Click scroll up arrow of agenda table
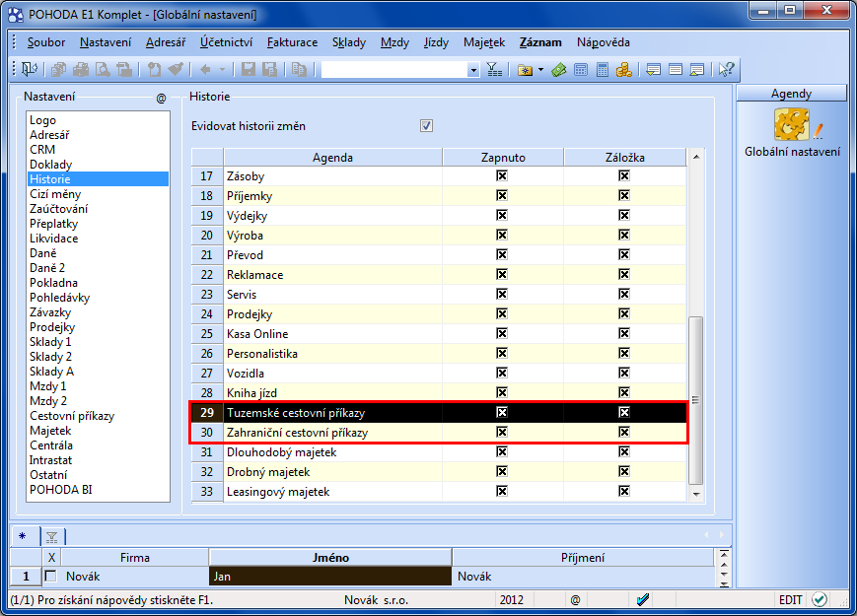This screenshot has width=857, height=616. tap(696, 157)
